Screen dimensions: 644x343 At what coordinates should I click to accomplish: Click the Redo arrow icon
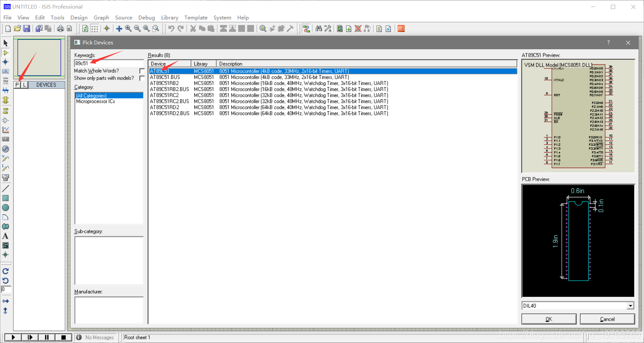pos(180,29)
